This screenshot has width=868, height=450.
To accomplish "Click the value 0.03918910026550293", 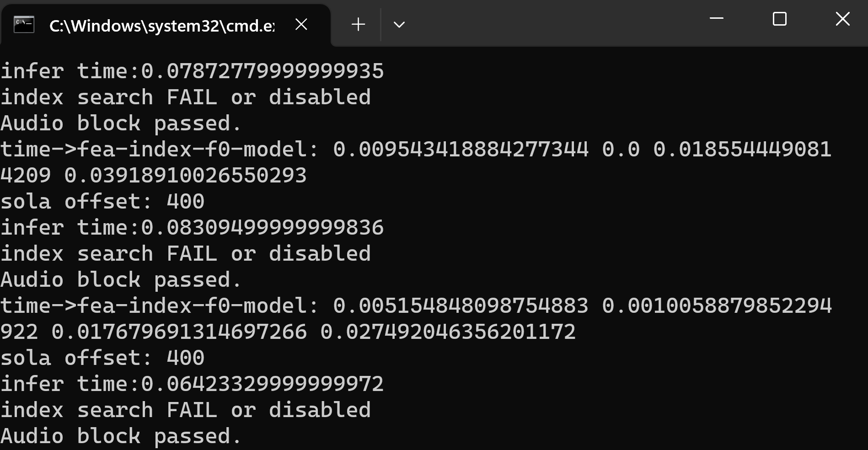I will (x=185, y=176).
